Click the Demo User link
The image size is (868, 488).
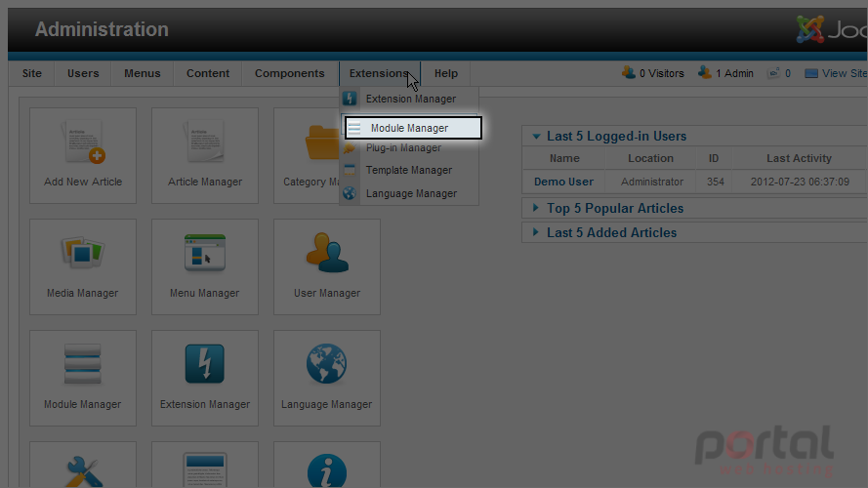pyautogui.click(x=563, y=182)
